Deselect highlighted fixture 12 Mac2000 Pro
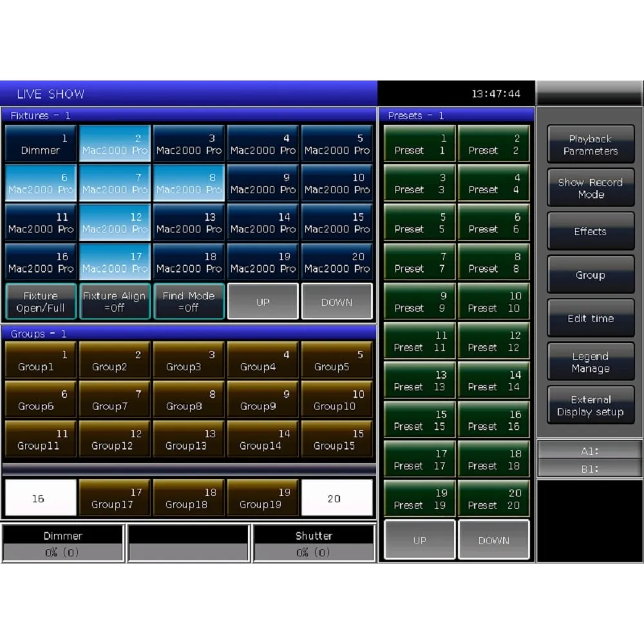The image size is (644, 644). [115, 223]
